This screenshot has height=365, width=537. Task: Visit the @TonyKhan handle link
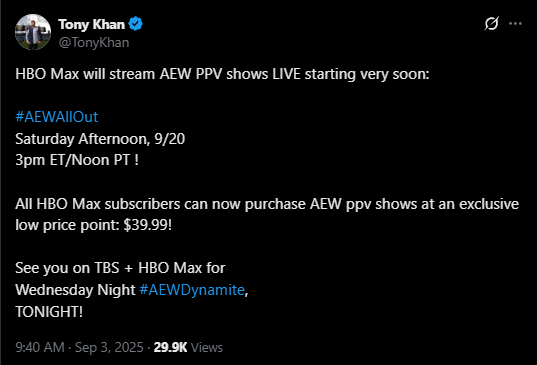coord(94,42)
